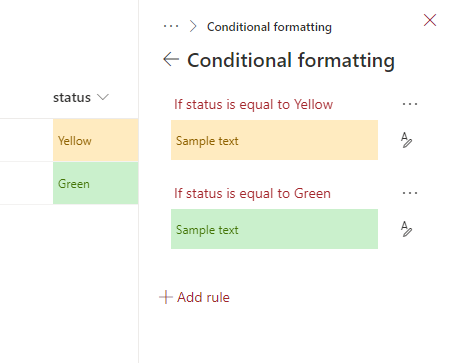The width and height of the screenshot is (453, 363).
Task: Click the green Sample text preview
Action: [x=274, y=229]
